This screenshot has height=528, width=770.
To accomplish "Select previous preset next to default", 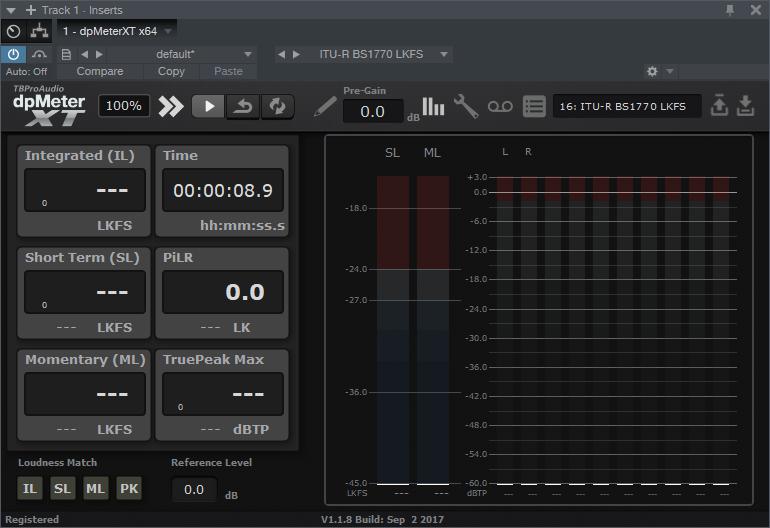I will (x=84, y=54).
